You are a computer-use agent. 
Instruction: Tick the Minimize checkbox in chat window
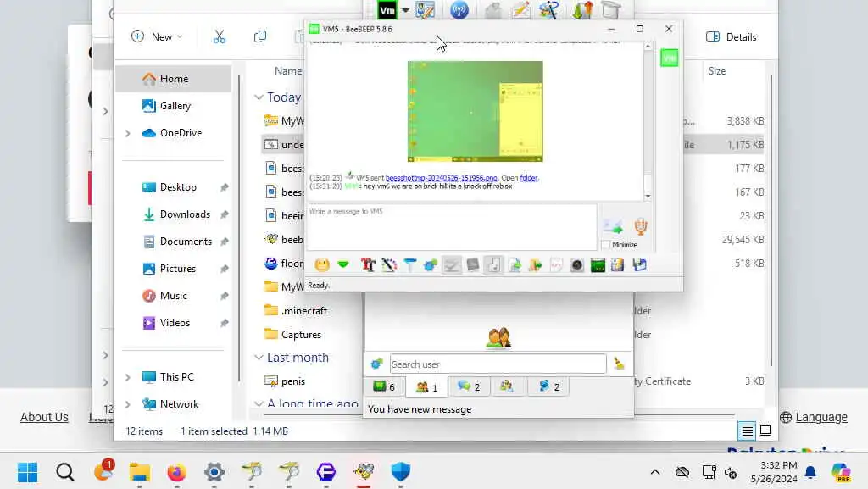pos(605,244)
